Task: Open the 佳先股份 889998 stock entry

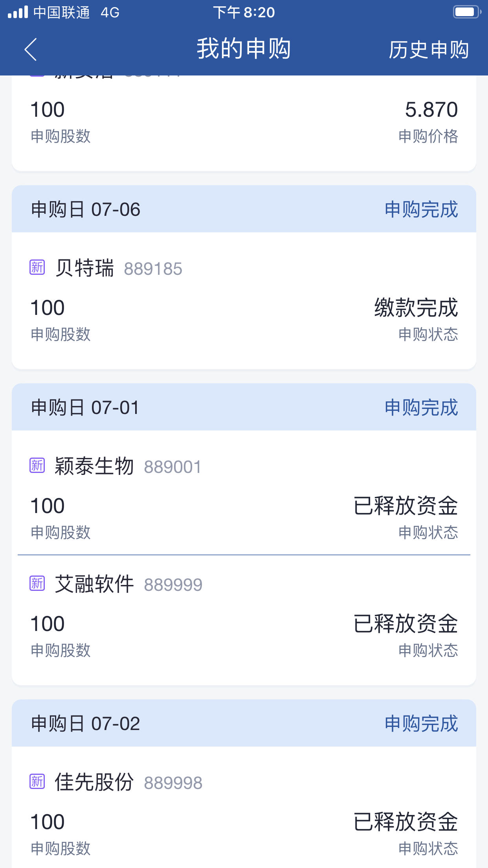Action: coord(129,783)
